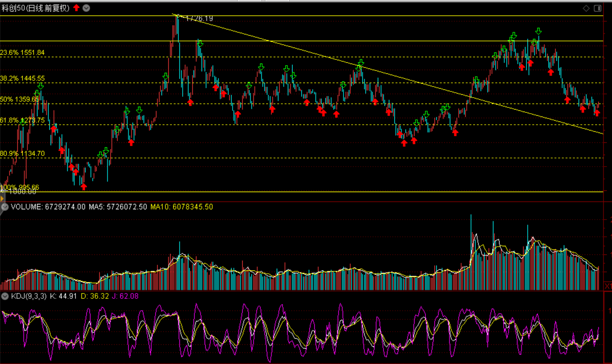The image size is (612, 364).
Task: Expand the KDJ indicator dropdown
Action: [x=5, y=296]
